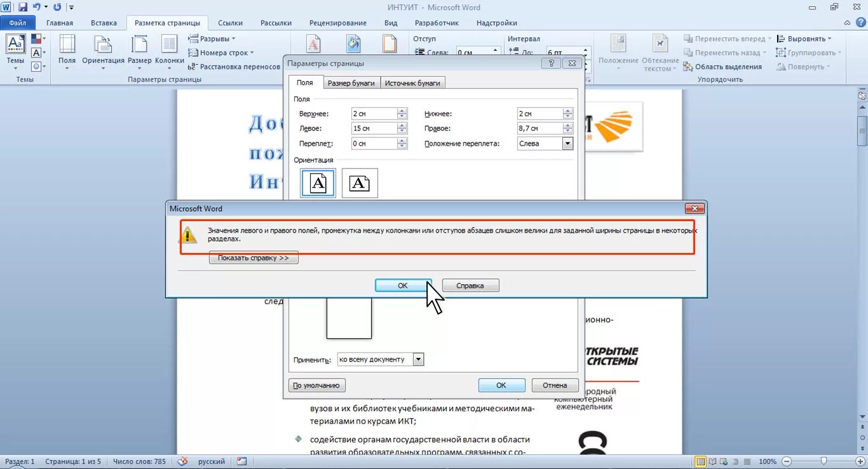Viewport: 868px width, 469px height.
Task: Click the Правое margin field
Action: coord(540,128)
